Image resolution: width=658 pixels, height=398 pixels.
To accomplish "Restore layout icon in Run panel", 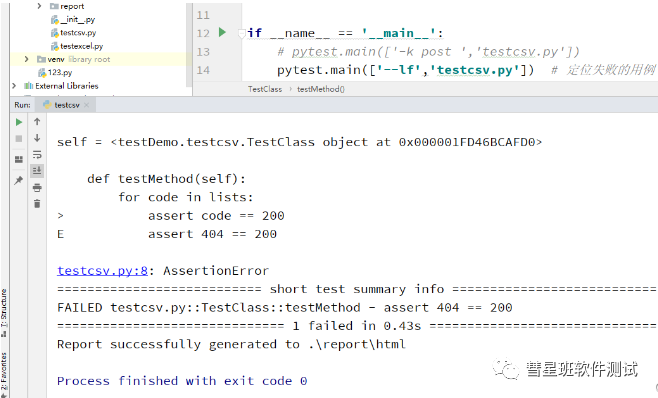I will [x=18, y=160].
